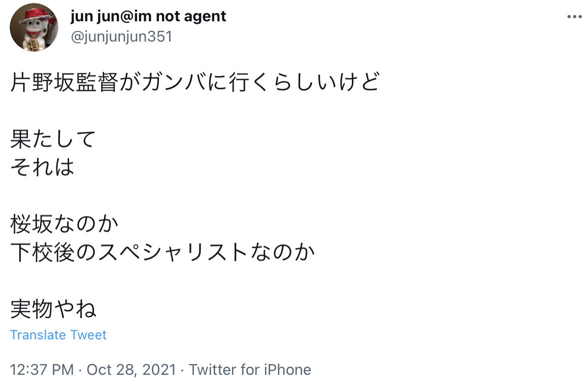Click the first tweet line about 片野坂監督

pyautogui.click(x=194, y=83)
